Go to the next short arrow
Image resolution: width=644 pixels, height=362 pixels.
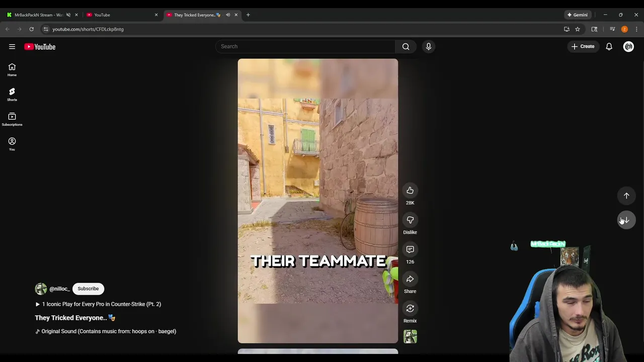pos(626,220)
